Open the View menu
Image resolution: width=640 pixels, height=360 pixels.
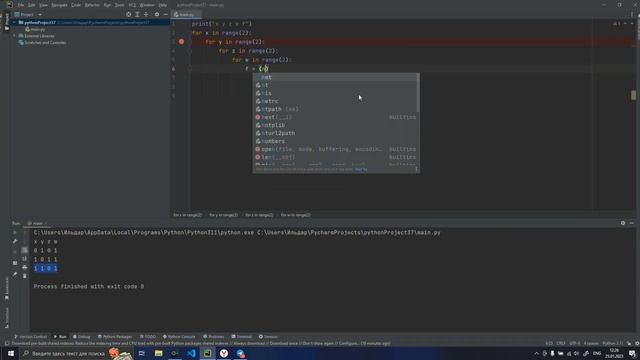(43, 5)
